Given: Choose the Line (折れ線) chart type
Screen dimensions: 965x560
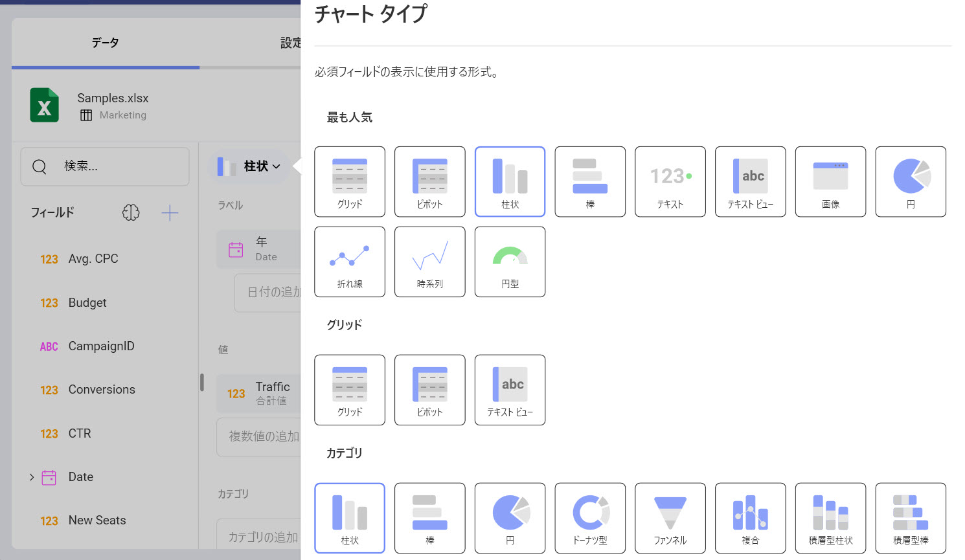Looking at the screenshot, I should pos(350,262).
